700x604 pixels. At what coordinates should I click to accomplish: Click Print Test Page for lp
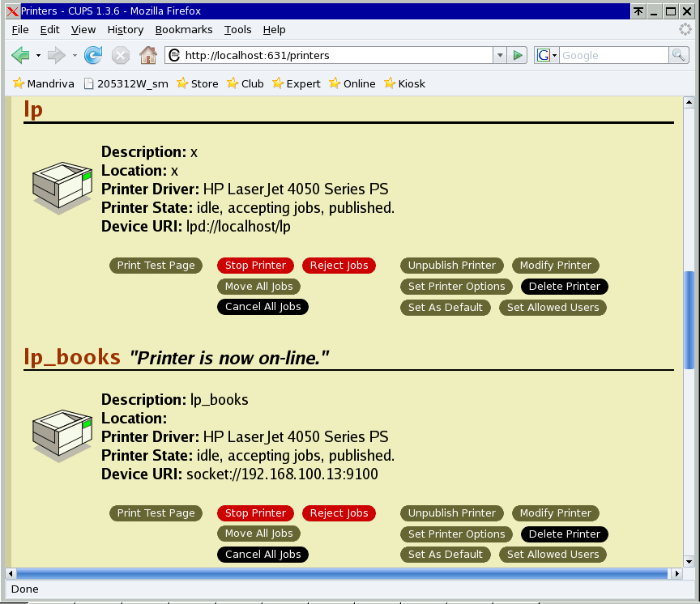[x=156, y=266]
